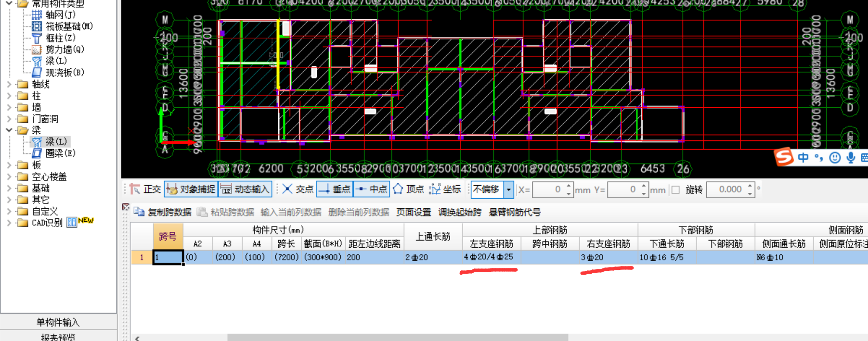This screenshot has width=868, height=341.
Task: Open the 单构件输入 panel
Action: [x=58, y=322]
